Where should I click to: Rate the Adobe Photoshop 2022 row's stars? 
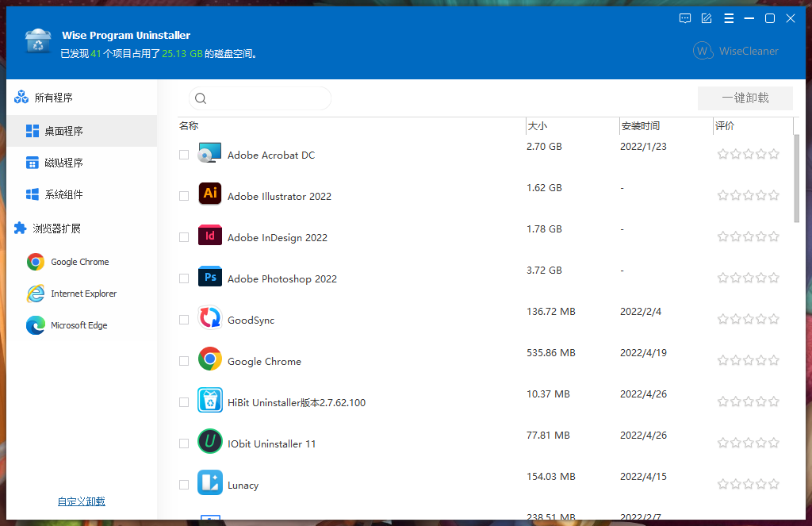click(749, 278)
